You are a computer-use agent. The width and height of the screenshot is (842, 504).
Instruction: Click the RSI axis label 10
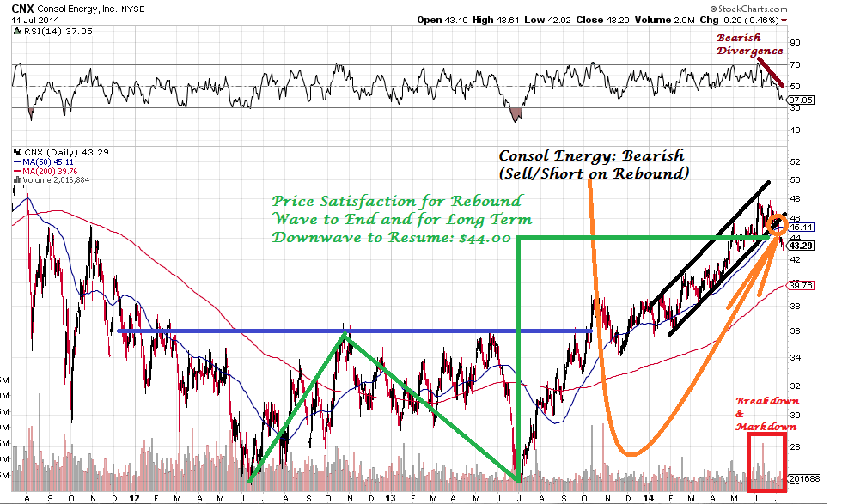795,130
